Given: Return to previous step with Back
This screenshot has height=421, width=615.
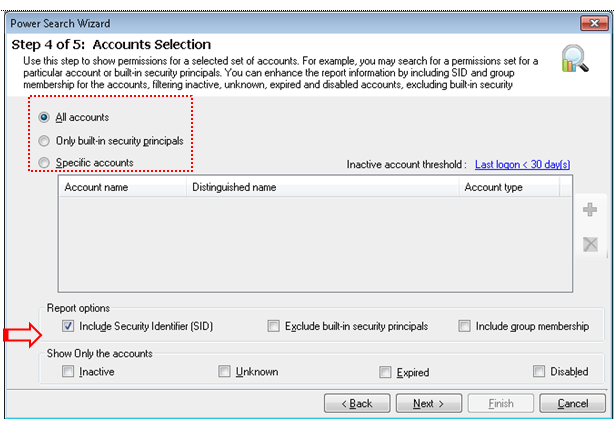Looking at the screenshot, I should 357,403.
